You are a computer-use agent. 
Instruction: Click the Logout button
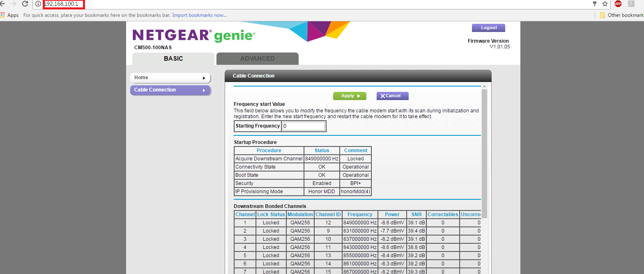coord(488,28)
